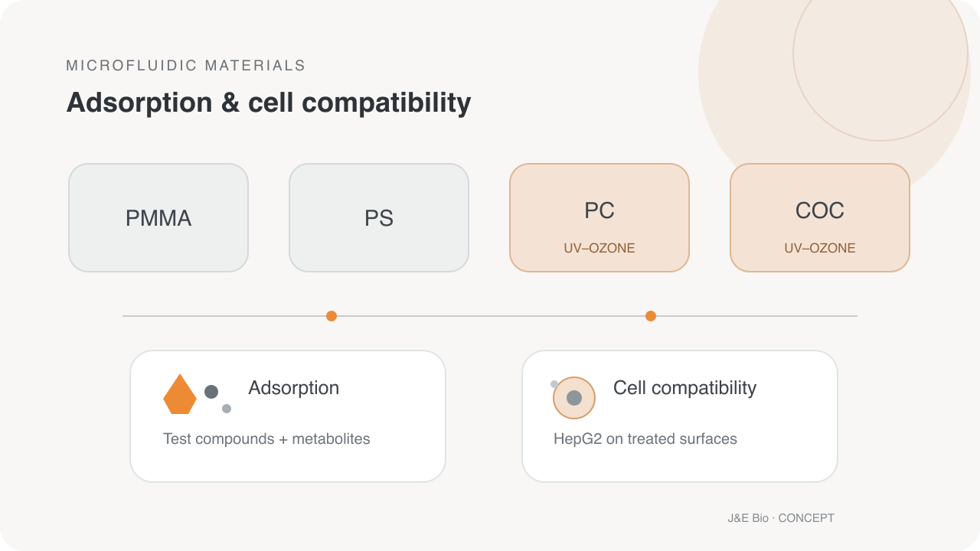Click the MICROFLUIDIC MATERIALS label
Image resolution: width=980 pixels, height=551 pixels.
tap(186, 66)
